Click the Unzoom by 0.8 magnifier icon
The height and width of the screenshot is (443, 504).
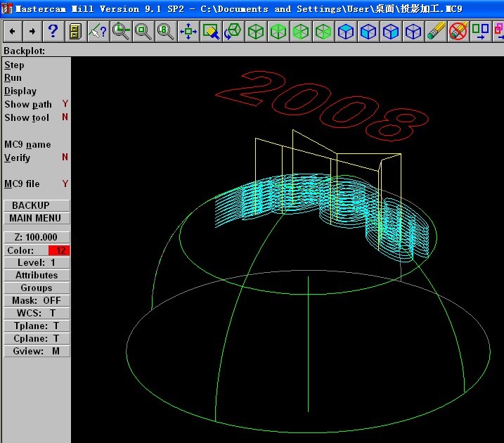coord(165,31)
